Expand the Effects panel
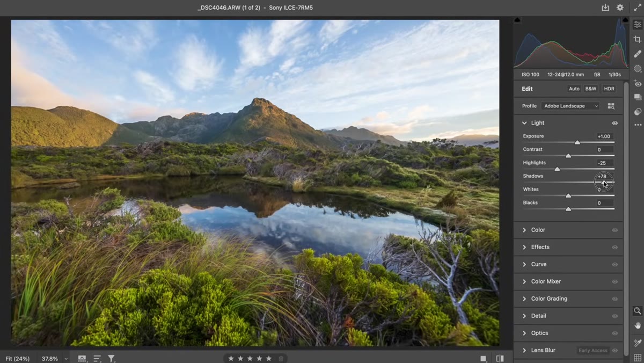Image resolution: width=644 pixels, height=363 pixels. [524, 247]
